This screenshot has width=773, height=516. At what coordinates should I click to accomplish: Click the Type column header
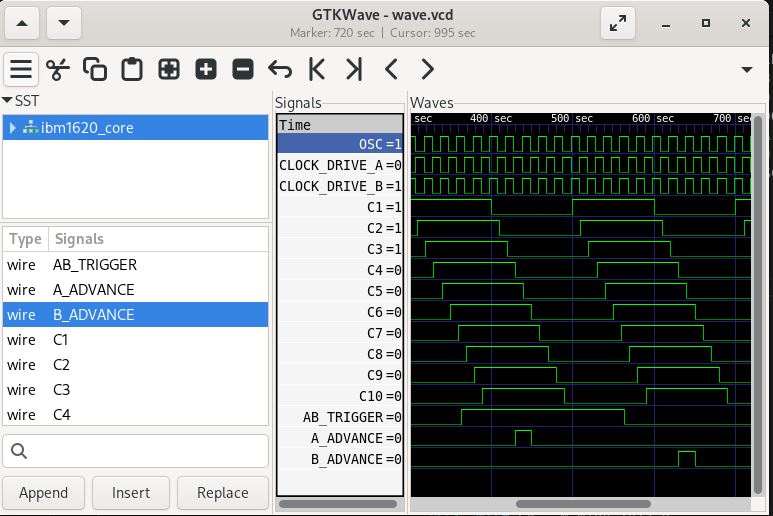point(25,239)
